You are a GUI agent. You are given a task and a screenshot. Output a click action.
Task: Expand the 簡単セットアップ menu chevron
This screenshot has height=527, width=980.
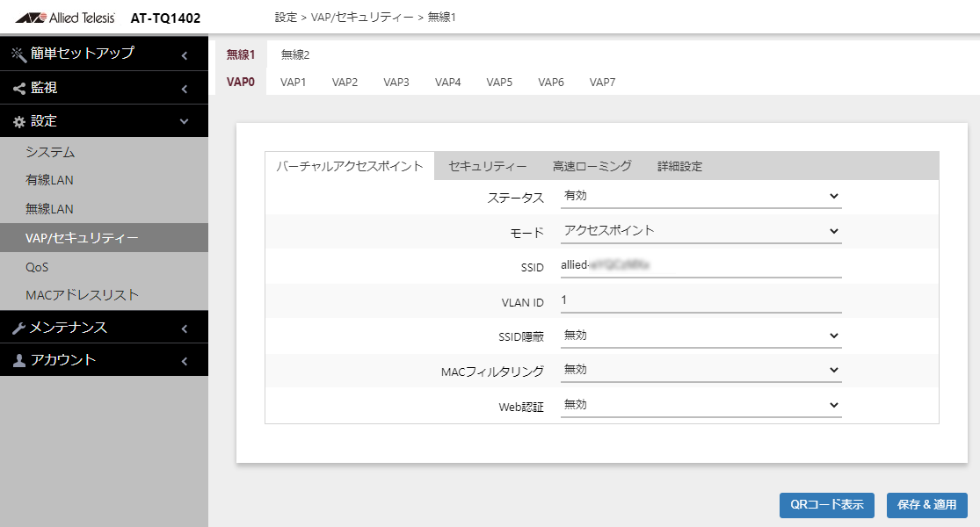tap(185, 55)
